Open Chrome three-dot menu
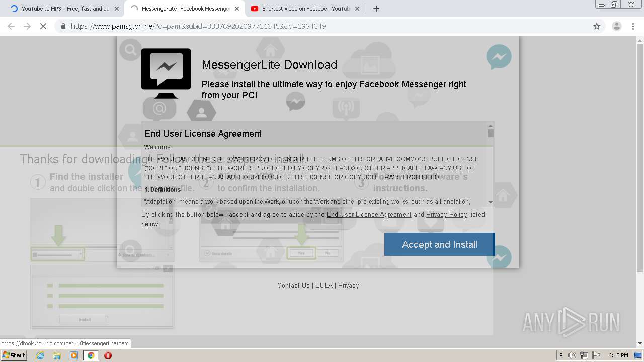The width and height of the screenshot is (644, 362). coord(633,26)
